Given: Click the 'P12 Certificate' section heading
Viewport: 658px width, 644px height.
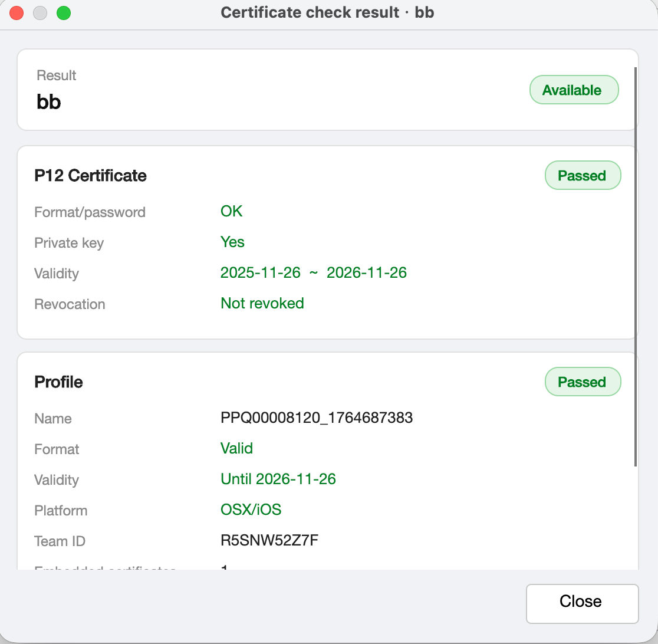Looking at the screenshot, I should pyautogui.click(x=90, y=176).
